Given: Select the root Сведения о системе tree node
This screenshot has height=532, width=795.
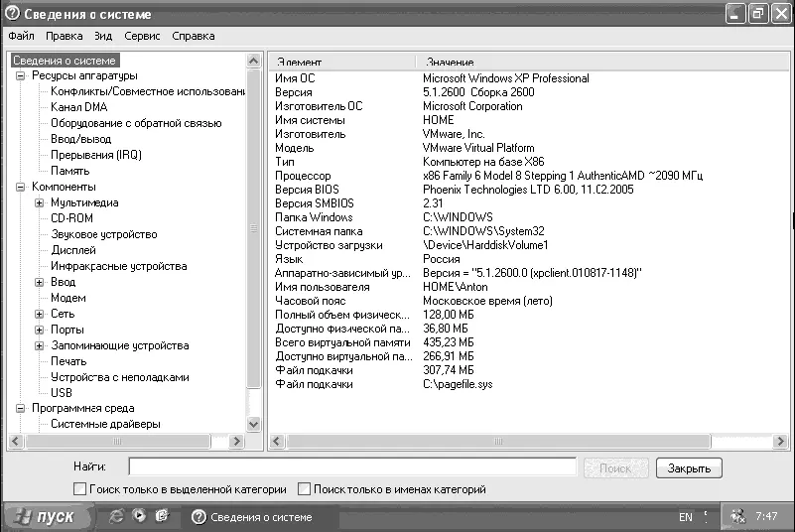Looking at the screenshot, I should click(65, 61).
